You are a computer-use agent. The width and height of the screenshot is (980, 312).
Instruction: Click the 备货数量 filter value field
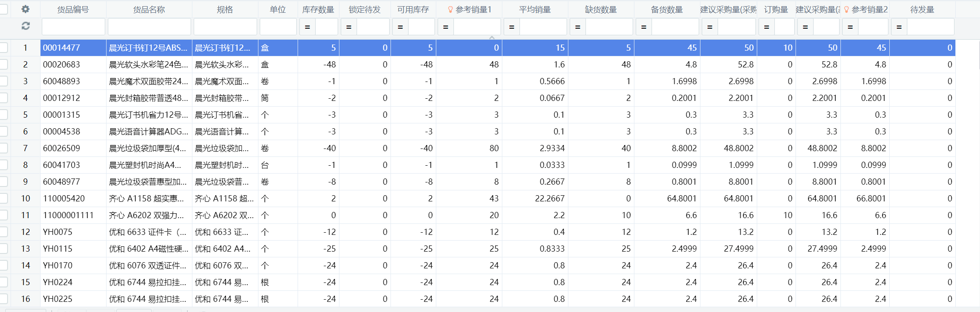675,27
